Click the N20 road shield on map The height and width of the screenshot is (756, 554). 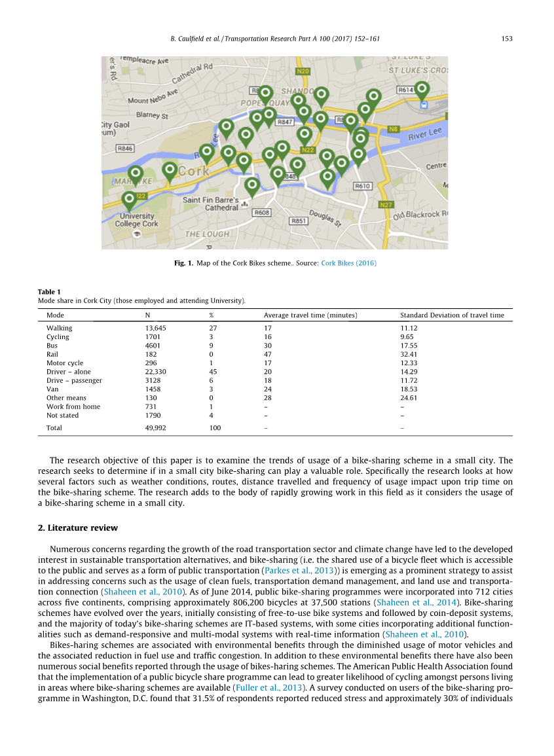302,71
